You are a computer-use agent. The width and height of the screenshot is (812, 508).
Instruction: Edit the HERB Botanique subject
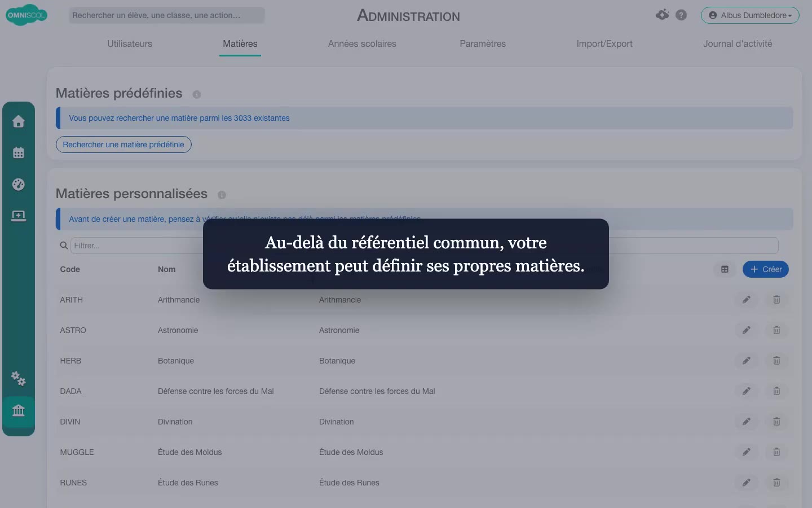tap(747, 361)
